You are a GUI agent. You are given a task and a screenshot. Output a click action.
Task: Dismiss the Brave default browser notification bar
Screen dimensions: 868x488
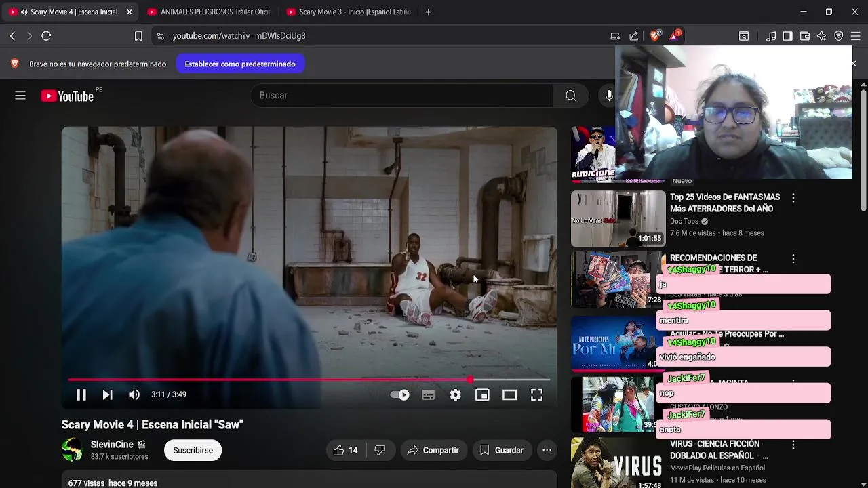click(x=853, y=64)
